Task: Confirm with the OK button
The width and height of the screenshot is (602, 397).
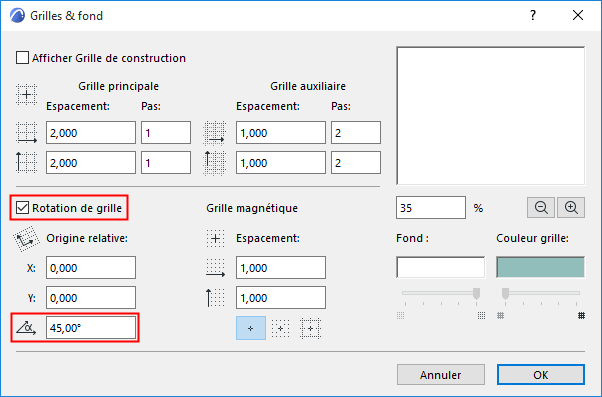Action: 541,375
